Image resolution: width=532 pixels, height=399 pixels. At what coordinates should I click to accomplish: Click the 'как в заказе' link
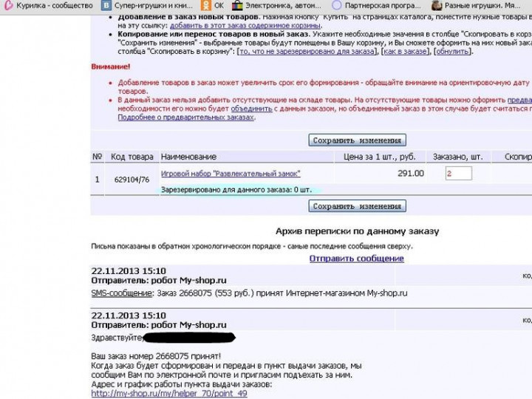point(405,52)
